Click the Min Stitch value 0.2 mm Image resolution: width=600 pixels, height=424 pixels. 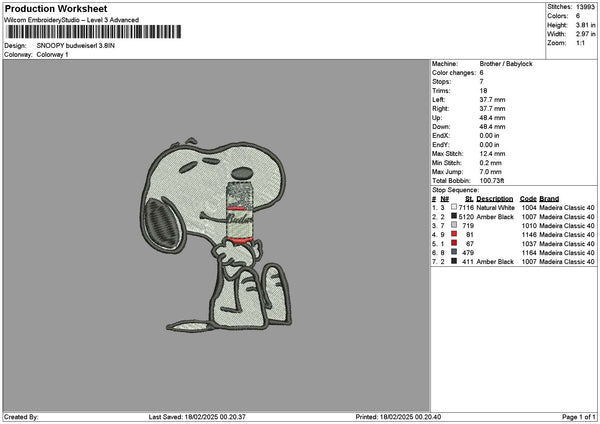pos(491,163)
